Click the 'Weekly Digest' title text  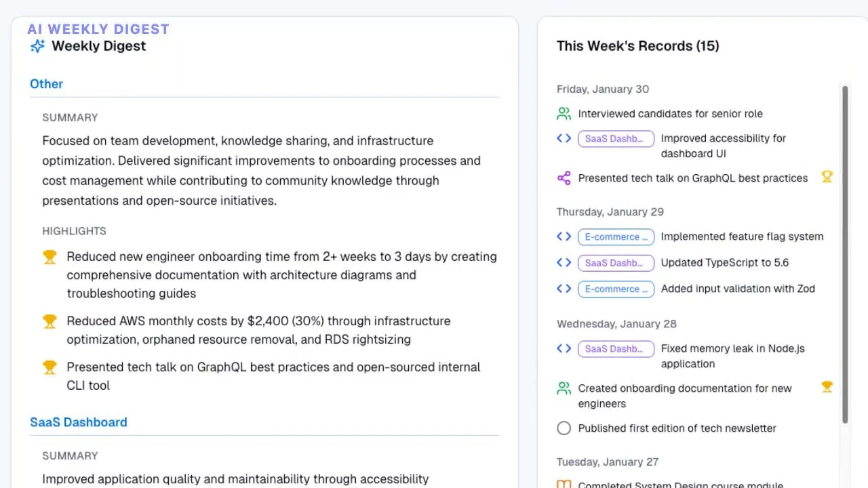(99, 46)
